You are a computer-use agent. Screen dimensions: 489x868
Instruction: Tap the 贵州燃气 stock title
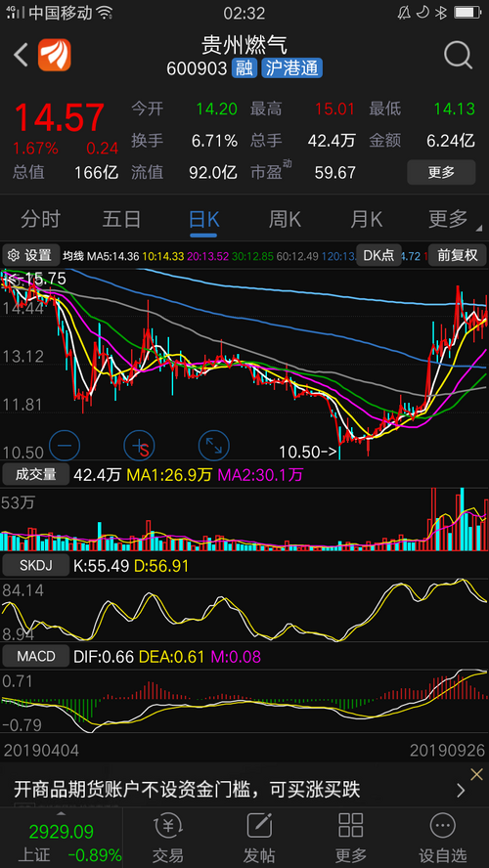coord(244,45)
